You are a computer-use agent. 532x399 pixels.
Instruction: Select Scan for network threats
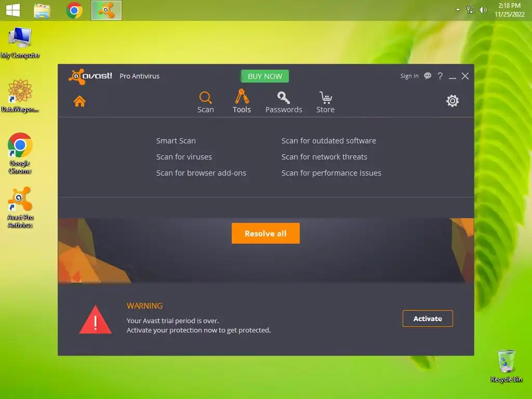[324, 157]
